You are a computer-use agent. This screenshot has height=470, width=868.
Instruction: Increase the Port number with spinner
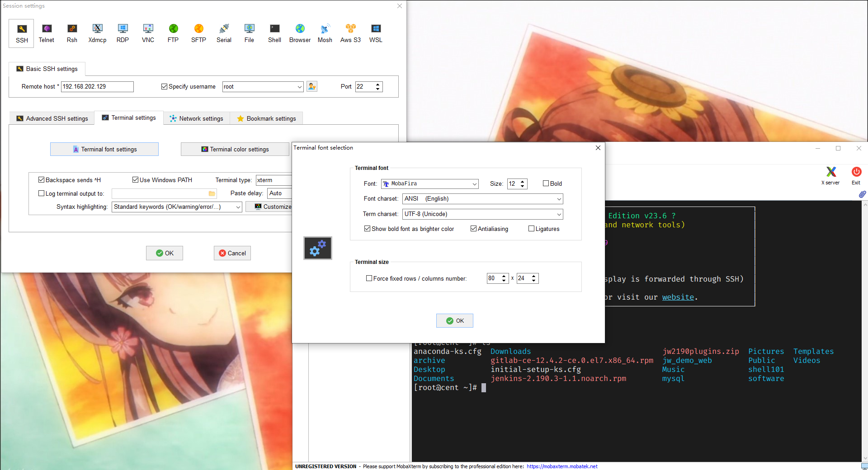tap(378, 84)
